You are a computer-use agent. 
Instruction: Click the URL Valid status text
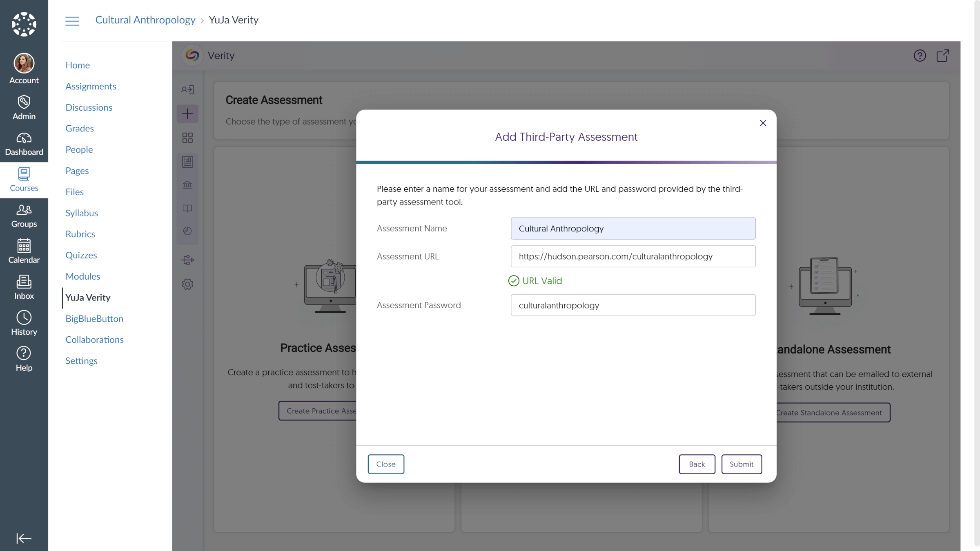point(542,281)
